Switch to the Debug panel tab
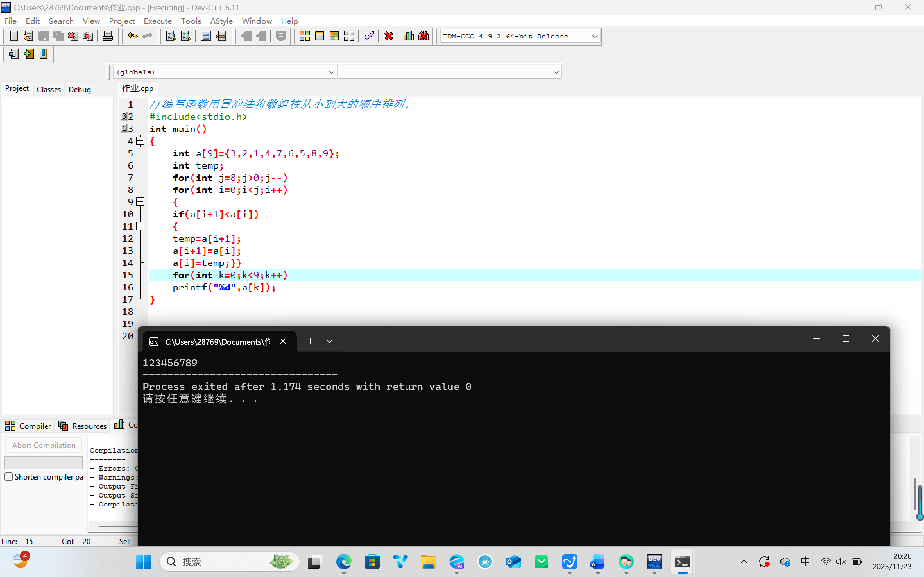924x577 pixels. click(80, 89)
